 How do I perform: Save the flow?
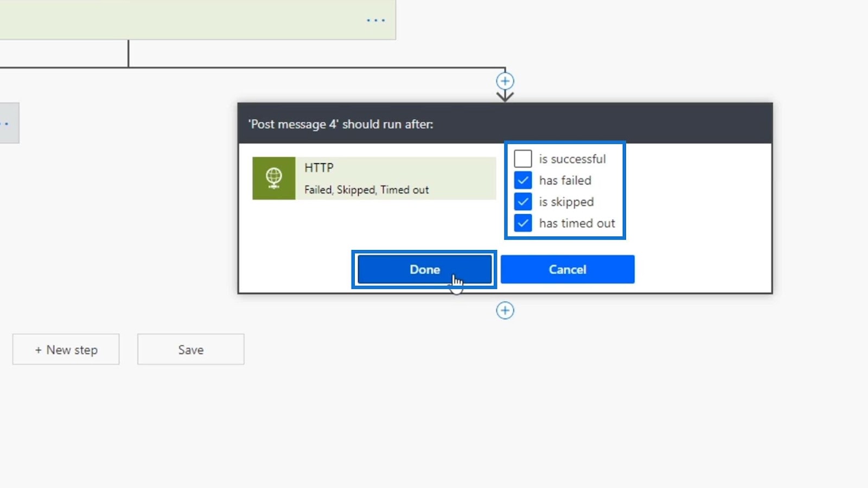(191, 350)
